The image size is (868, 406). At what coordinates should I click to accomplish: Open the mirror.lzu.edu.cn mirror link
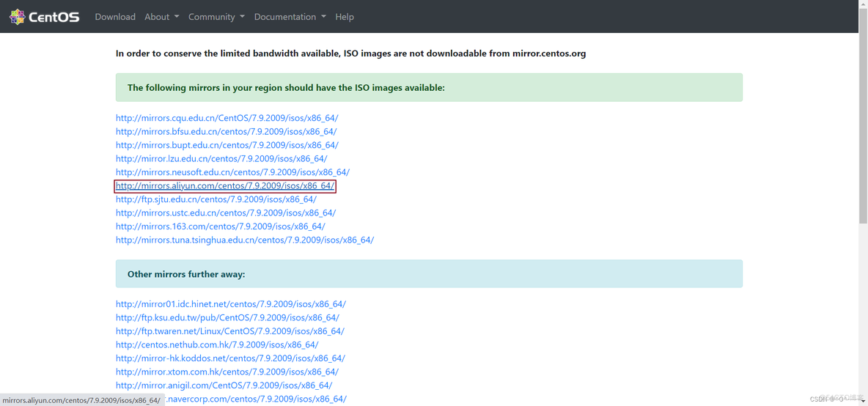pyautogui.click(x=221, y=159)
